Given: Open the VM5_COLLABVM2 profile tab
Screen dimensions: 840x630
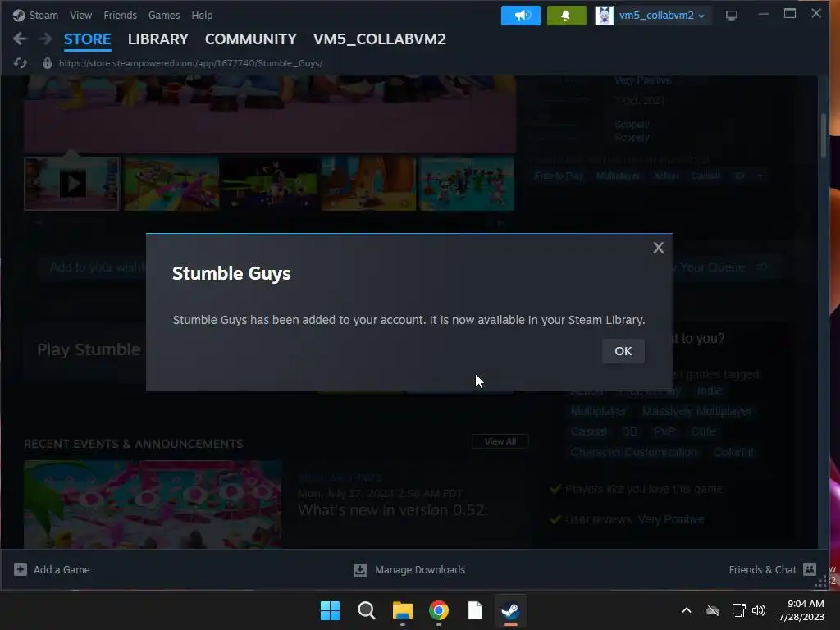Looking at the screenshot, I should pos(379,39).
